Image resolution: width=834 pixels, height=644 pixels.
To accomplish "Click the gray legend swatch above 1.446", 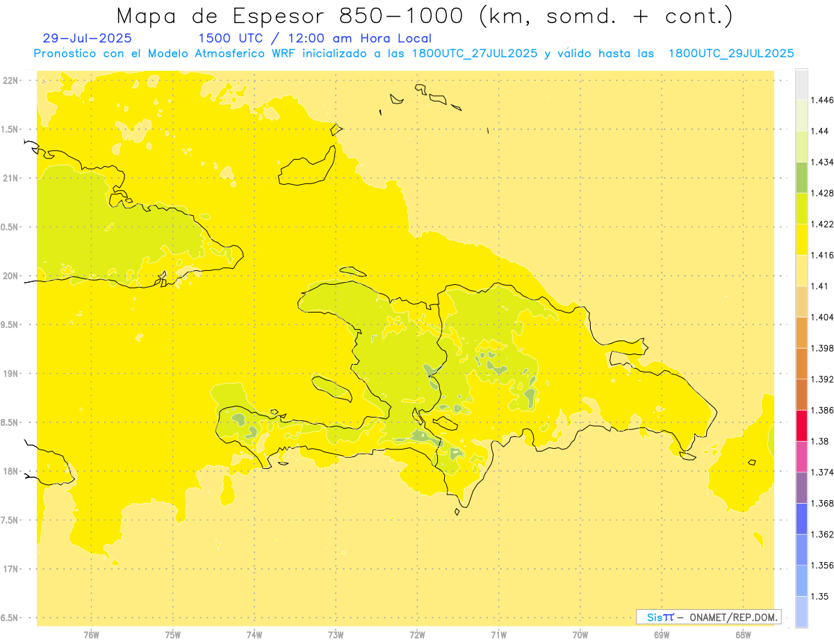I will (x=801, y=84).
